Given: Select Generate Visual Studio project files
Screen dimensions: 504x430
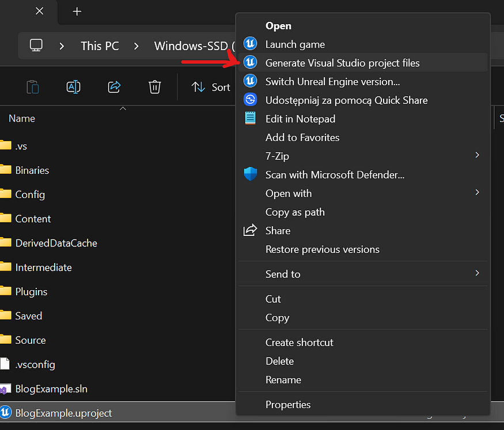Looking at the screenshot, I should tap(342, 63).
